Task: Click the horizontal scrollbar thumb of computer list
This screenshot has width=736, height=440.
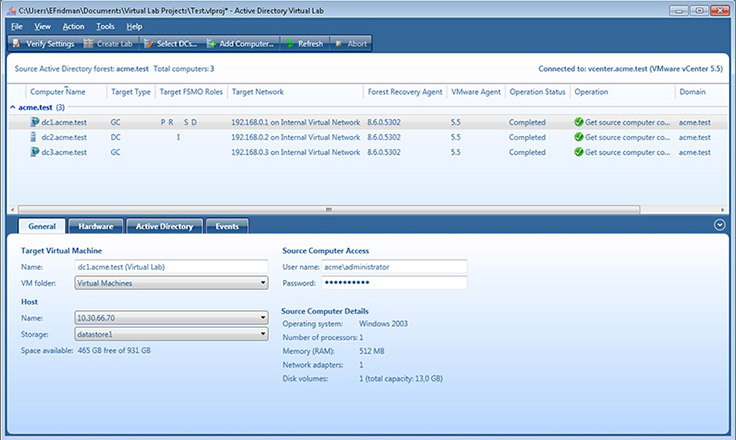Action: point(329,209)
